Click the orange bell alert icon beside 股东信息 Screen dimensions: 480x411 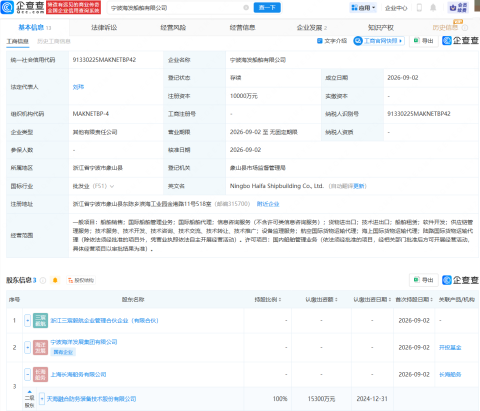click(x=55, y=280)
